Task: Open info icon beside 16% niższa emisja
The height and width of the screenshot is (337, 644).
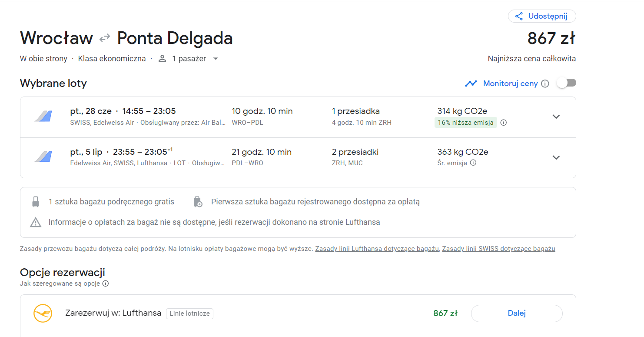Action: 504,123
